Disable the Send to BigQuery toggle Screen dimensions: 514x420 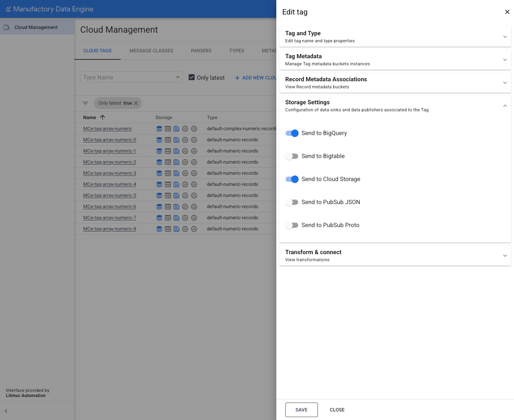pyautogui.click(x=292, y=133)
